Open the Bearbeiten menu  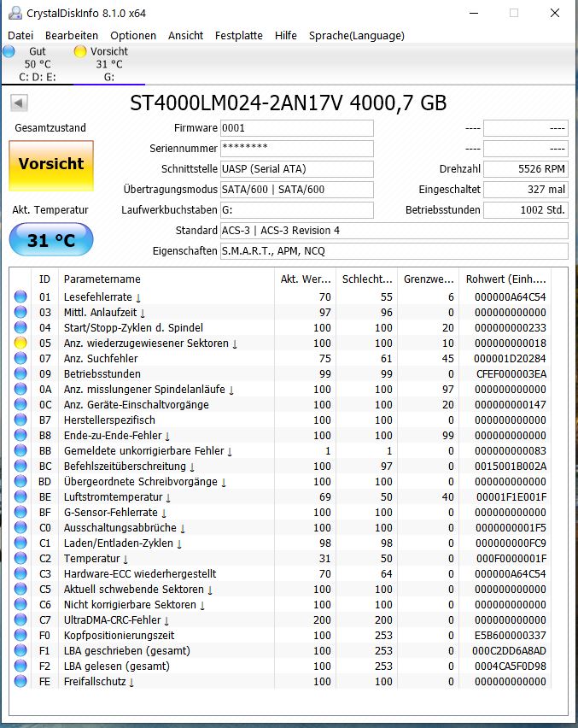pyautogui.click(x=72, y=35)
